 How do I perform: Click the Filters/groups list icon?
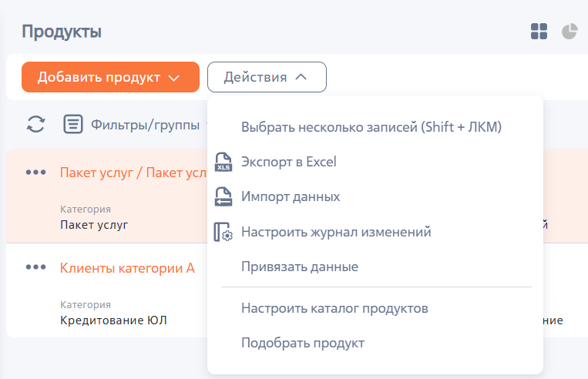72,124
